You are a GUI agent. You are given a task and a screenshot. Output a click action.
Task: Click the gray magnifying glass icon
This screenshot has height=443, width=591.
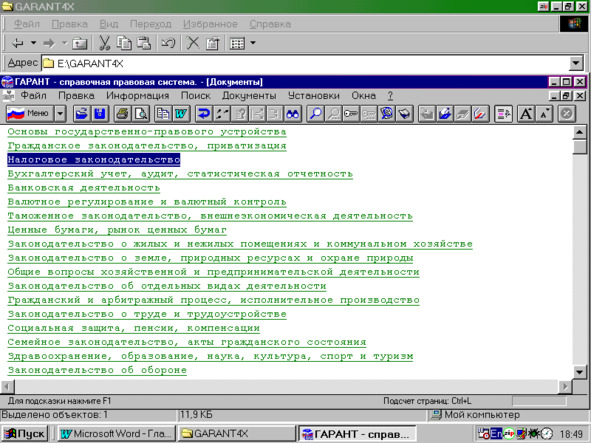point(333,113)
